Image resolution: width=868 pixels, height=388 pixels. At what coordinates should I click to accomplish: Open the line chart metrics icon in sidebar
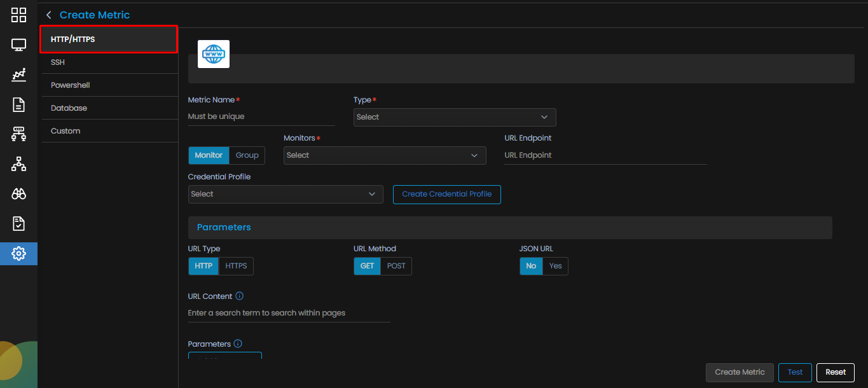[x=18, y=75]
